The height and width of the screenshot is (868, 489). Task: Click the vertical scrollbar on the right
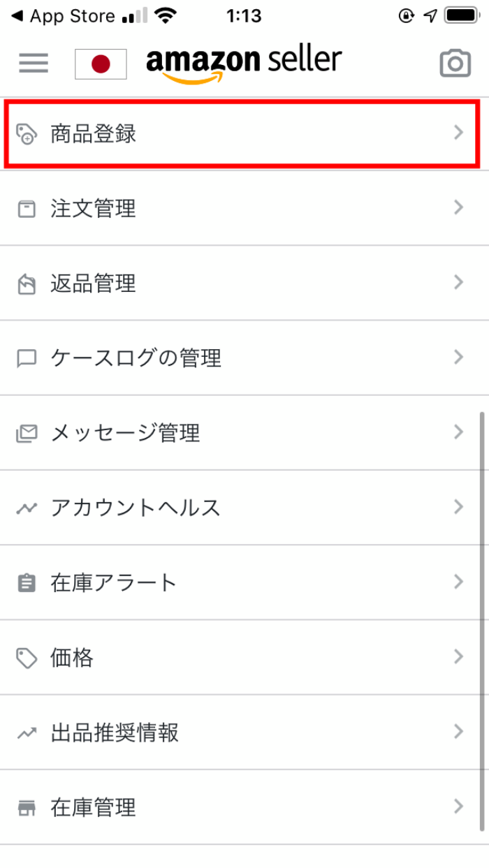(481, 621)
